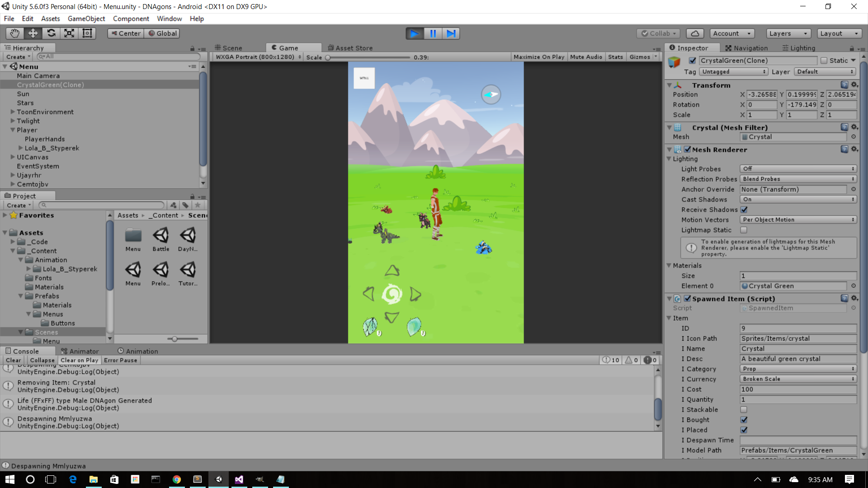The height and width of the screenshot is (488, 868).
Task: Click the Play button
Action: [414, 33]
